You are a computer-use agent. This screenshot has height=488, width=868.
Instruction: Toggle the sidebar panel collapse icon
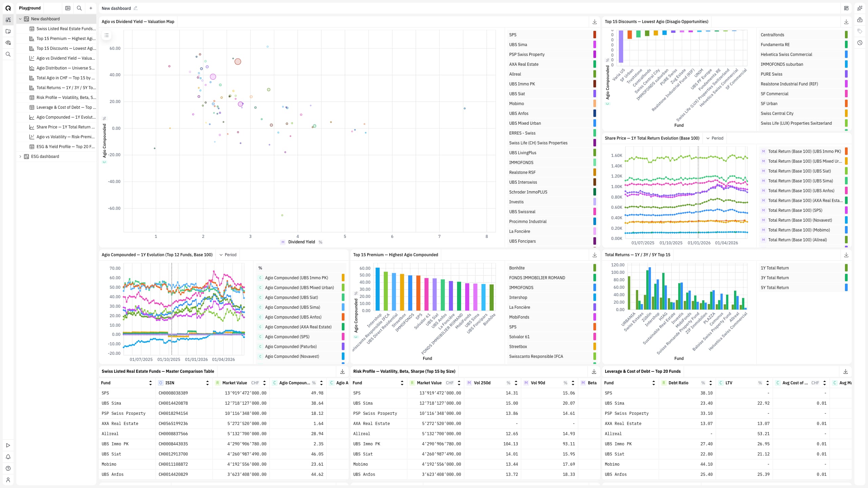coord(68,8)
